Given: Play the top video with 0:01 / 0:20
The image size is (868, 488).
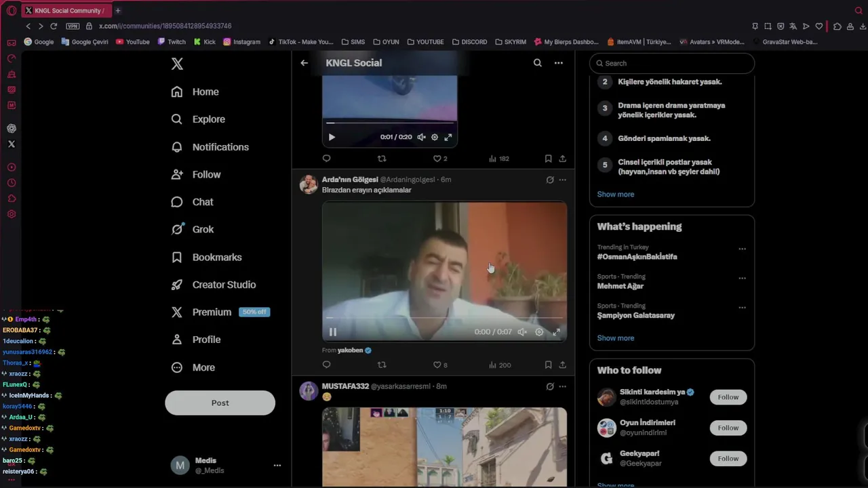Looking at the screenshot, I should click(x=332, y=137).
